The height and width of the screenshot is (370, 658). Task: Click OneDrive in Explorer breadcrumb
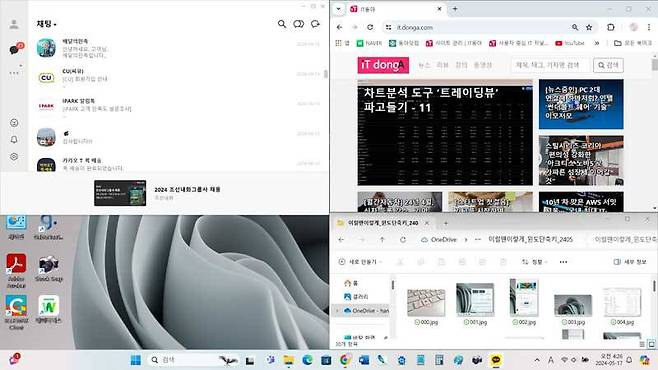(x=443, y=240)
